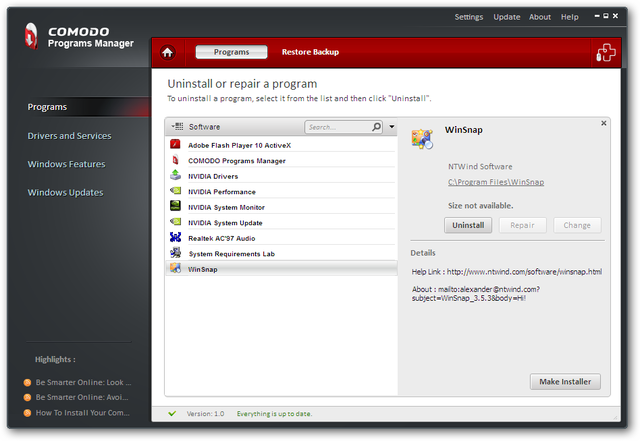
Task: Click the Realtek AC'97 Audio icon
Action: click(x=176, y=237)
